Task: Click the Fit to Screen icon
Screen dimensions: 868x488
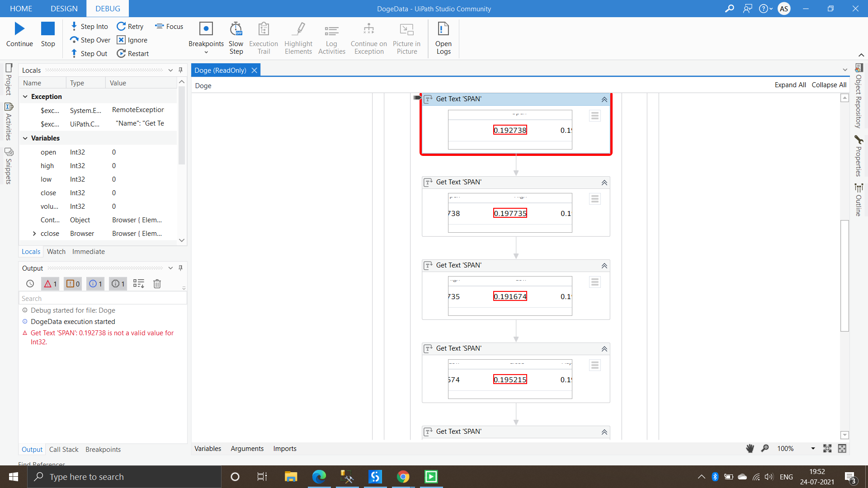Action: 827,449
